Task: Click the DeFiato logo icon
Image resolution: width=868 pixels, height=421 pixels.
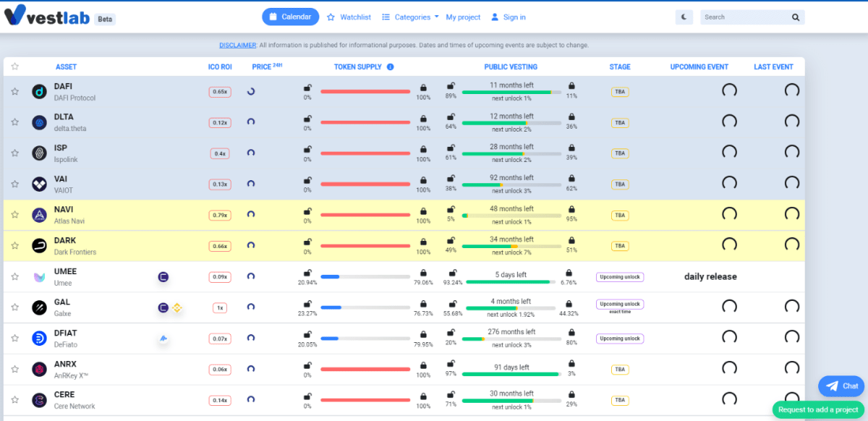Action: (39, 339)
